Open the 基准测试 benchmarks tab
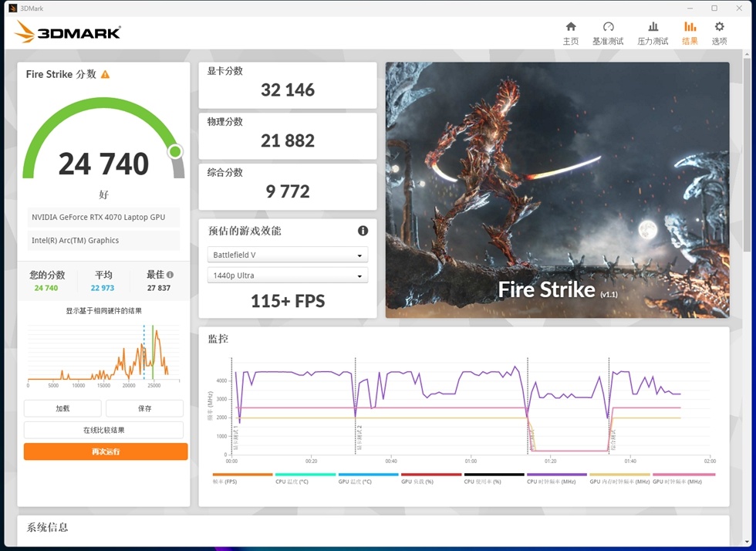Viewport: 756px width, 551px height. pos(608,33)
